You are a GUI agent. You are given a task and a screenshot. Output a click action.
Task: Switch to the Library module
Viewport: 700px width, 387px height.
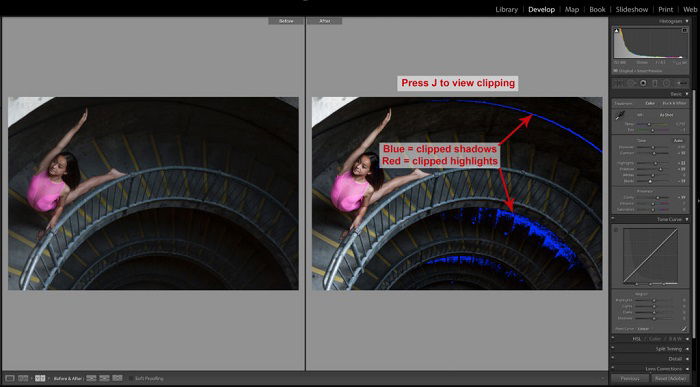[507, 9]
